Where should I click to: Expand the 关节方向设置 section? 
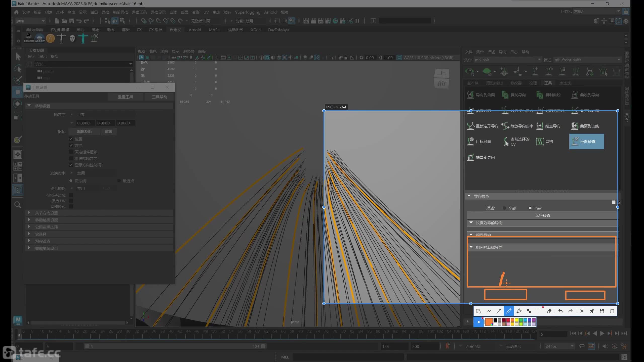tap(29, 213)
